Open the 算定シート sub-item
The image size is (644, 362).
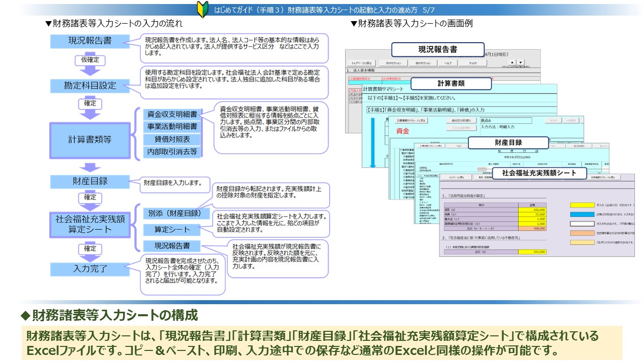point(172,230)
